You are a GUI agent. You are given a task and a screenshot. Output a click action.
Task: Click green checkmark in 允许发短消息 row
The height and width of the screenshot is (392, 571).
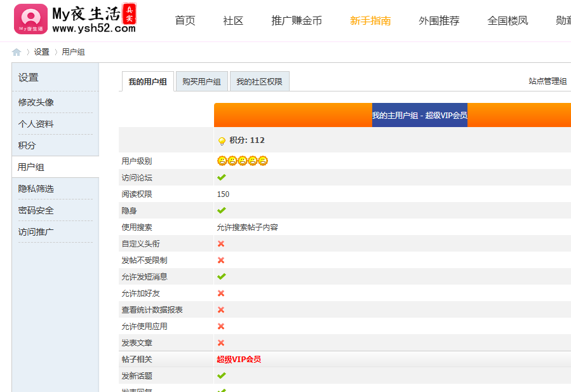222,276
